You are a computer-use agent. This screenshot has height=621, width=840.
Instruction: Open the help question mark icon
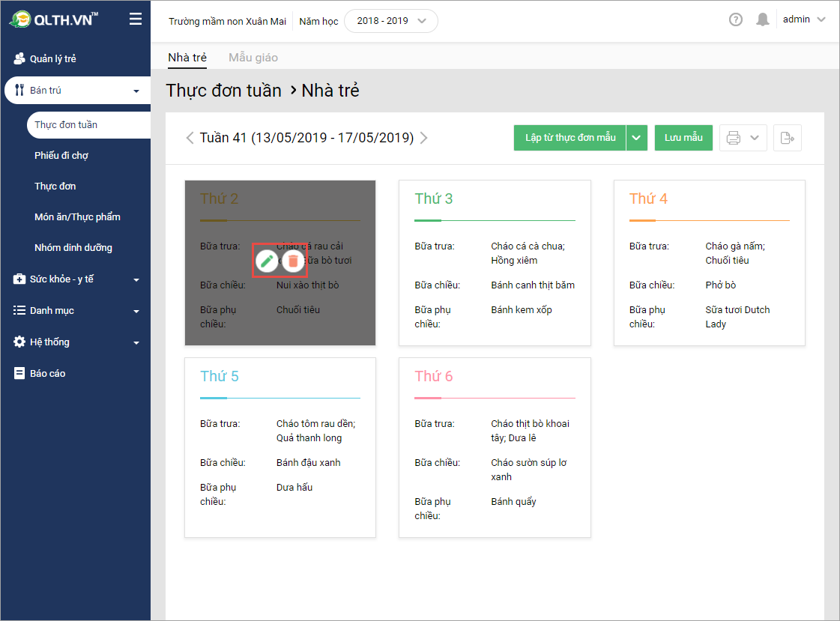[736, 19]
